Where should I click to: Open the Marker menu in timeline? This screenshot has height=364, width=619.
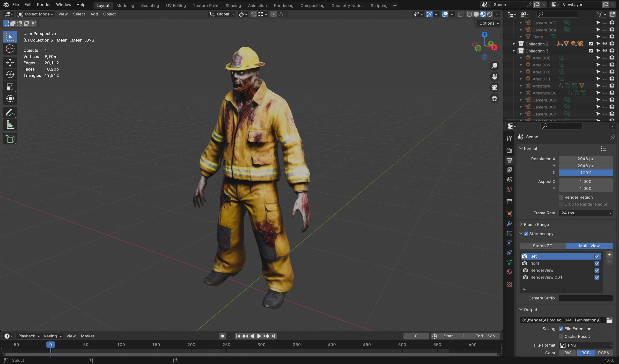click(x=88, y=336)
